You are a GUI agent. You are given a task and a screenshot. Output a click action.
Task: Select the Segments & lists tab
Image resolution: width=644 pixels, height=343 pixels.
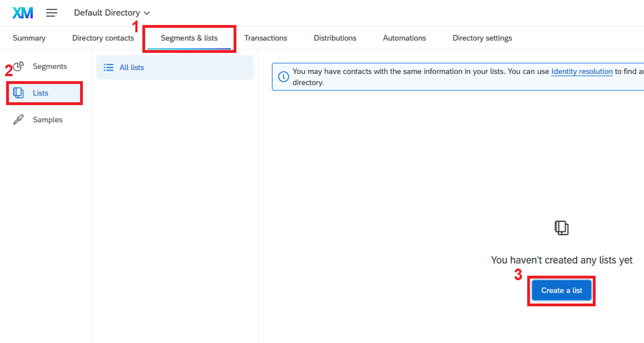tap(189, 38)
